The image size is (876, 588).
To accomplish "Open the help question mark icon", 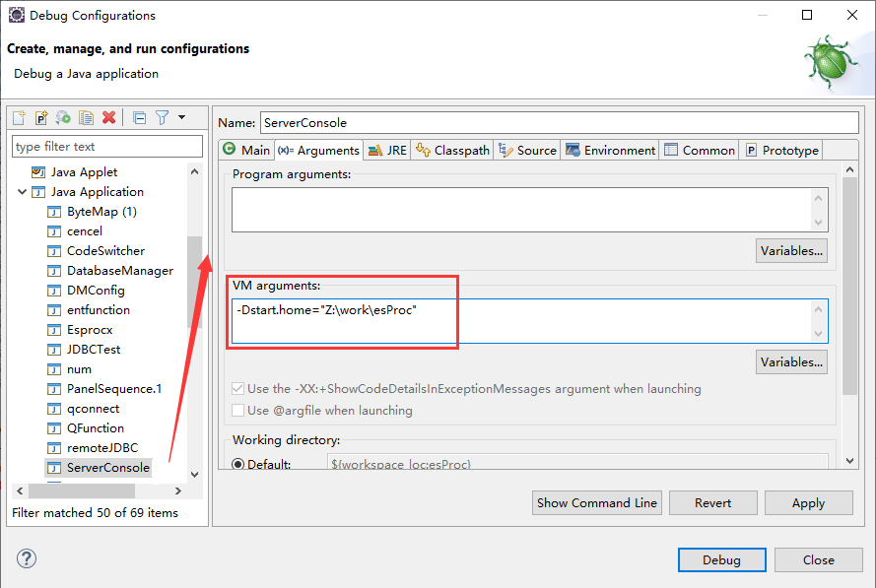I will 27,559.
